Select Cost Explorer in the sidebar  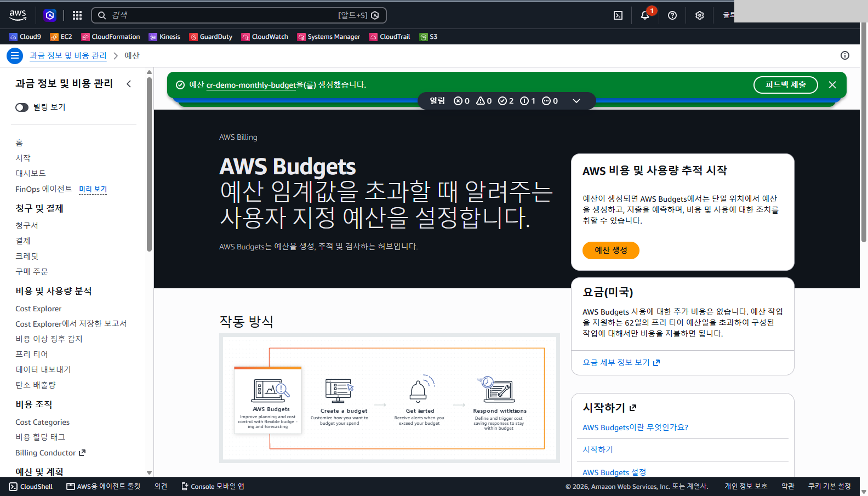point(38,309)
